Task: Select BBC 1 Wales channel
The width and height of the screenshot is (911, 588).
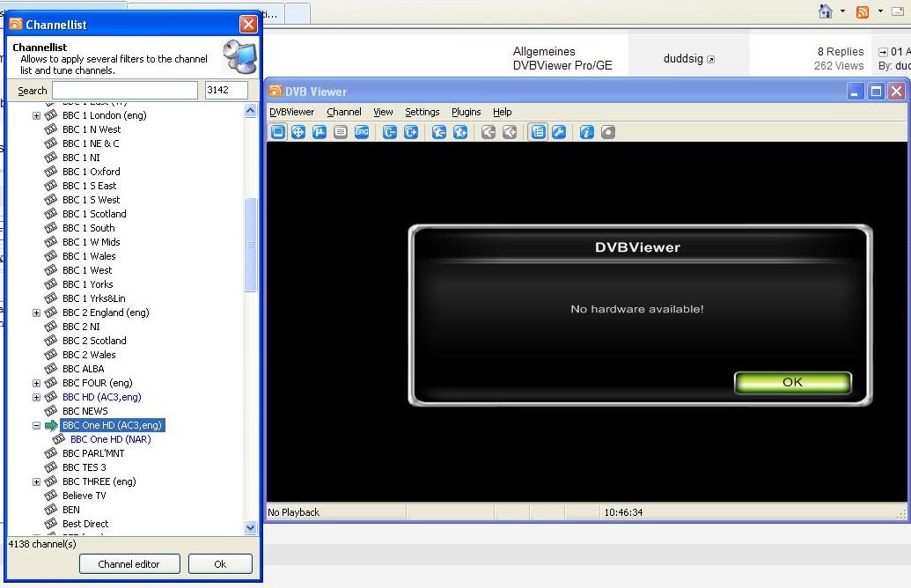Action: click(x=89, y=256)
